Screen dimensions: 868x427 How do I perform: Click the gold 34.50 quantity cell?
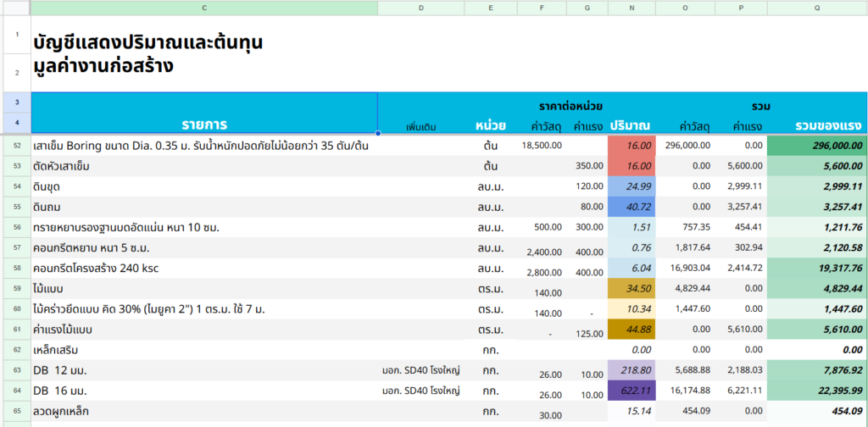coord(632,289)
